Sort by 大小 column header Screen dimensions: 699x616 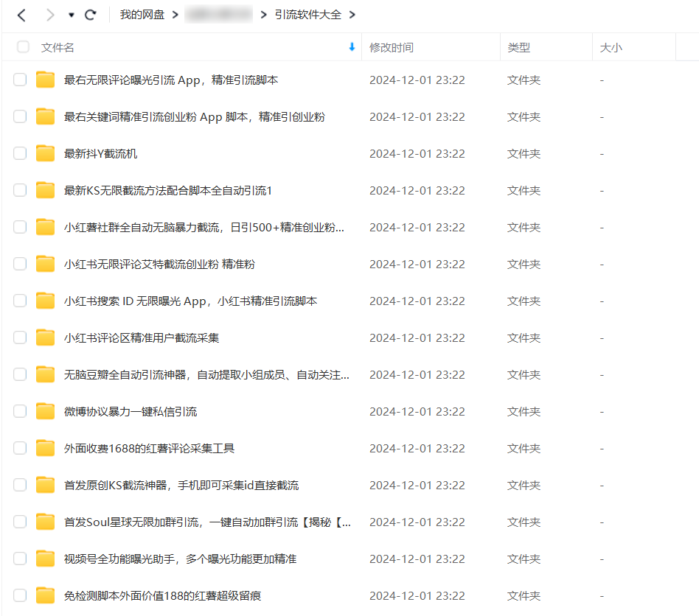pyautogui.click(x=611, y=47)
